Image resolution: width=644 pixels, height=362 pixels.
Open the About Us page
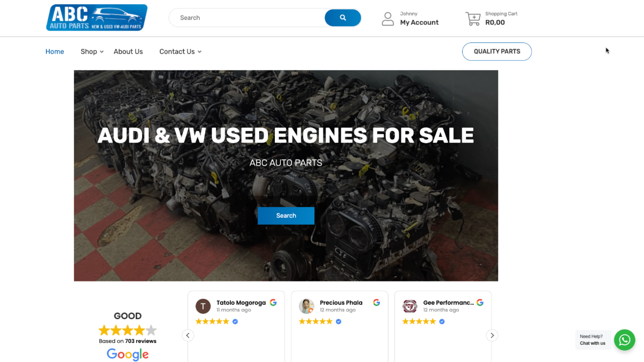(x=128, y=51)
